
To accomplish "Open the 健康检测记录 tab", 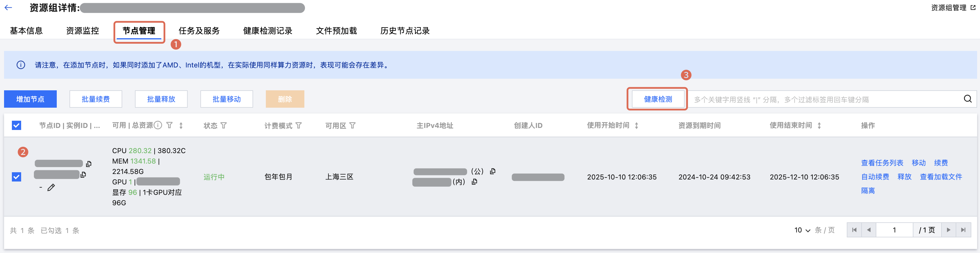I will point(268,31).
